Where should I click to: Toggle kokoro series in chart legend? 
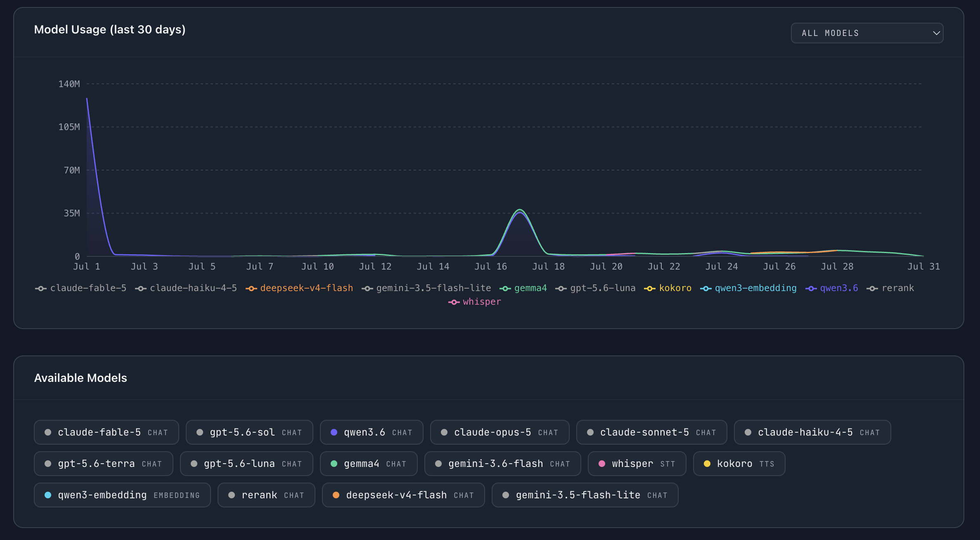pyautogui.click(x=668, y=288)
